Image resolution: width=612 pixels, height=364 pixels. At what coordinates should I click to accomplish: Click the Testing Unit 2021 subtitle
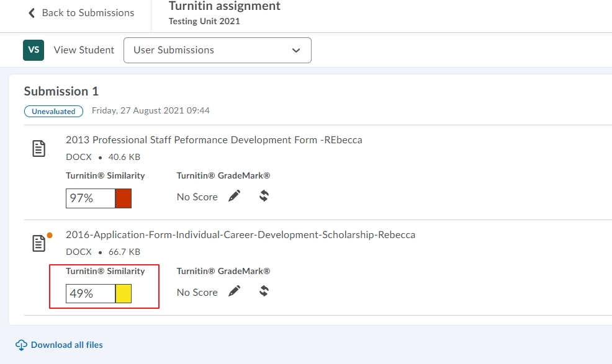204,21
